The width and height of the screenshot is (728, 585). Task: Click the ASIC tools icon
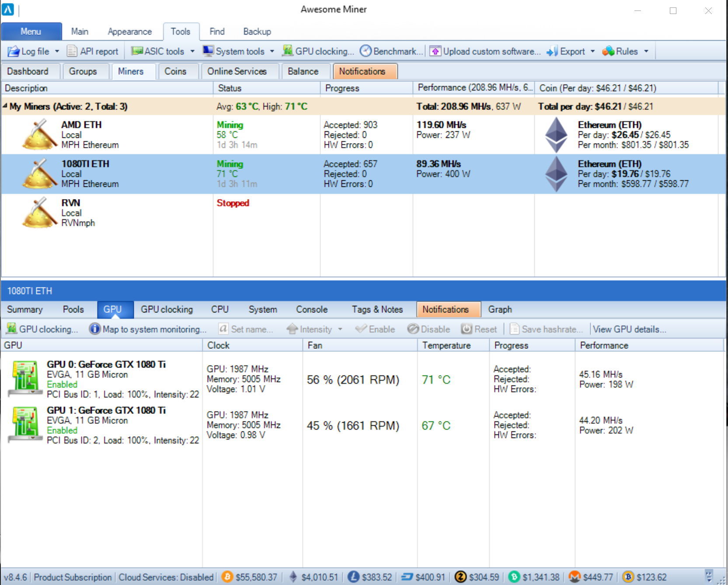point(137,51)
